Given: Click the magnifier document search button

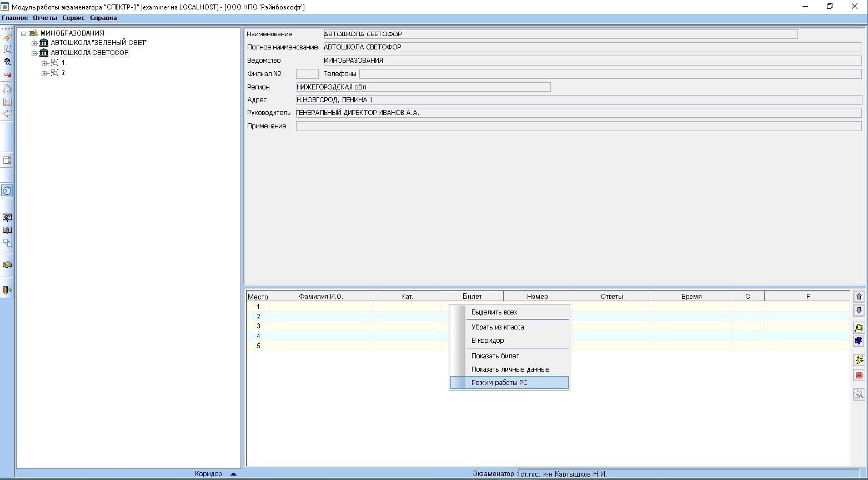Looking at the screenshot, I should click(859, 394).
